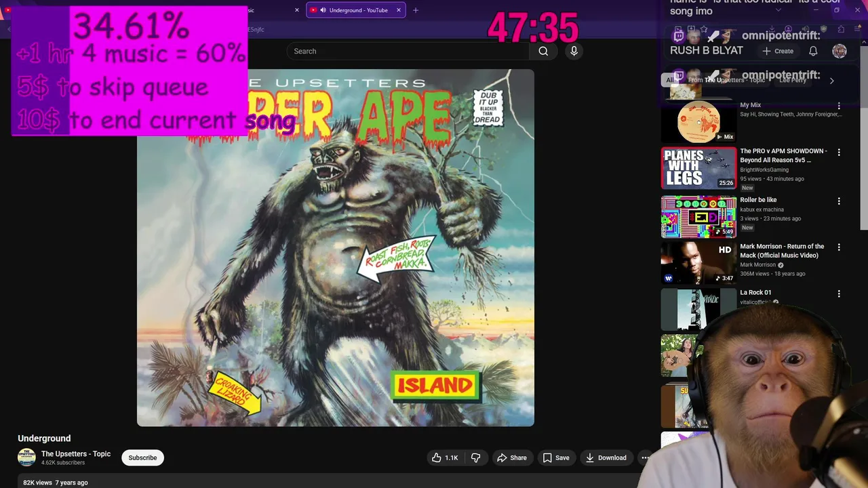Open The Upsetters channel avatar
The height and width of the screenshot is (488, 868).
tap(26, 457)
